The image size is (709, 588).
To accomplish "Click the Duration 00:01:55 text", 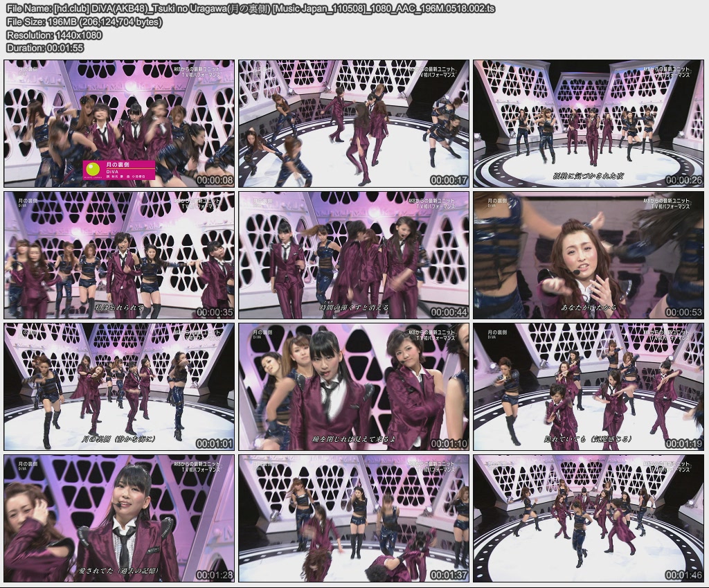I will click(45, 48).
